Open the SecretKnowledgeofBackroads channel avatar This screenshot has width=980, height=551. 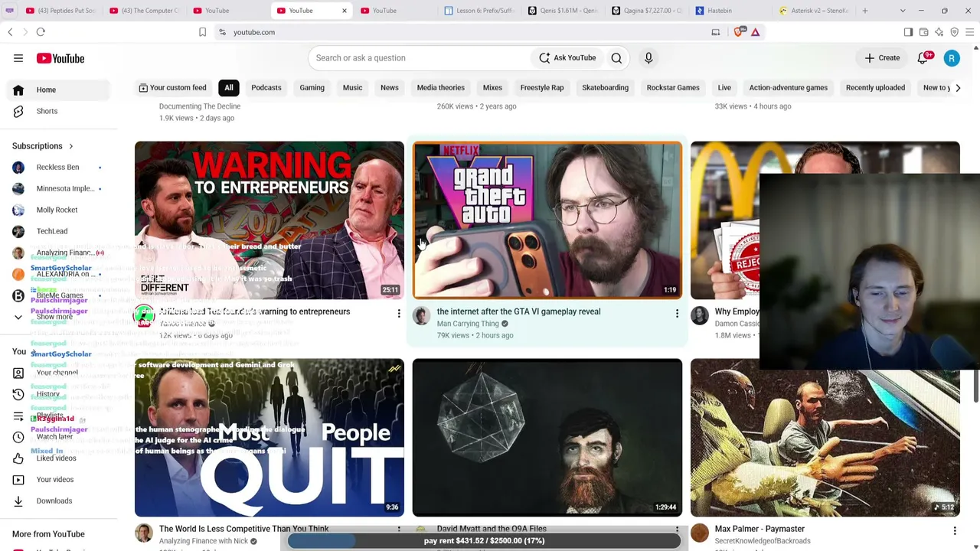[700, 533]
